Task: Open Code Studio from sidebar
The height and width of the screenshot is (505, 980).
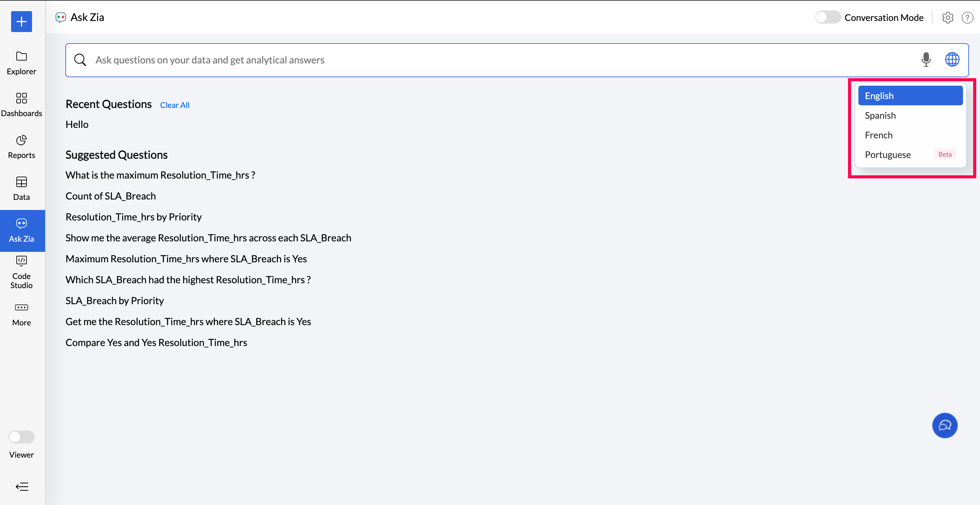Action: (x=21, y=272)
